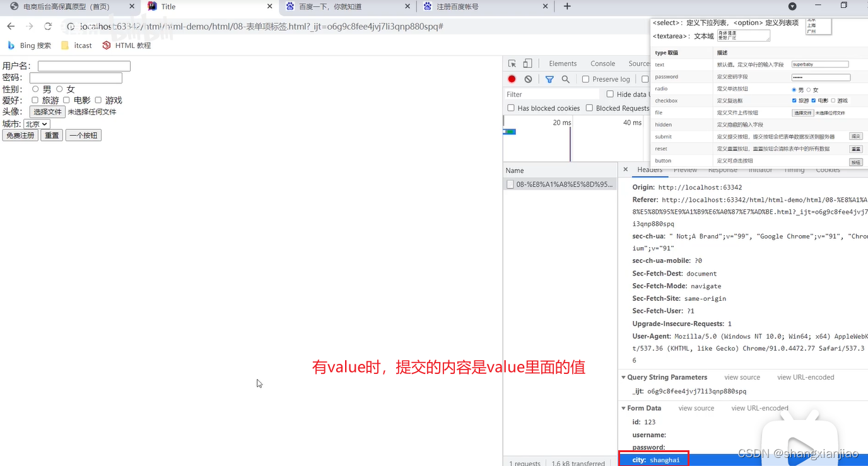
Task: Click the 'Origin: http://localhost:63342' header line
Action: click(x=688, y=187)
